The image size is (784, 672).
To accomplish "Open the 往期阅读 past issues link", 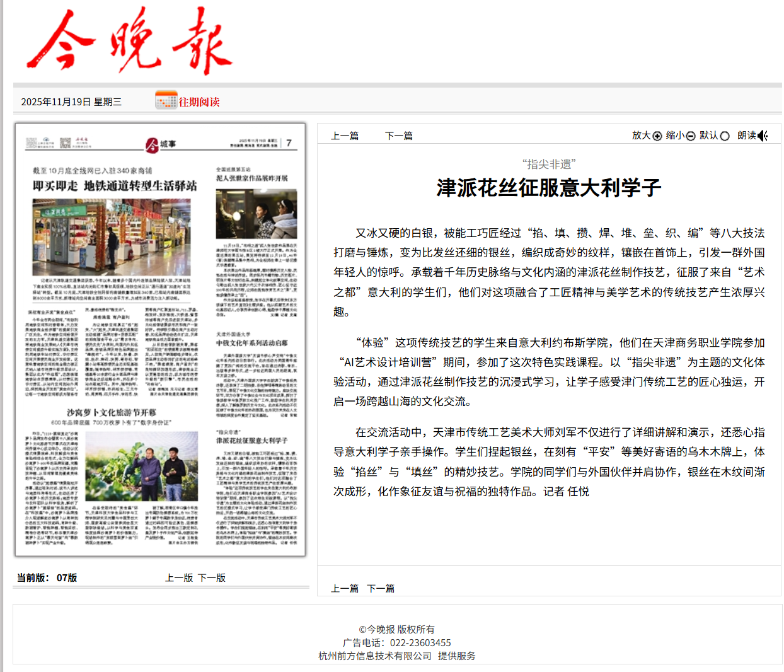I will point(199,102).
